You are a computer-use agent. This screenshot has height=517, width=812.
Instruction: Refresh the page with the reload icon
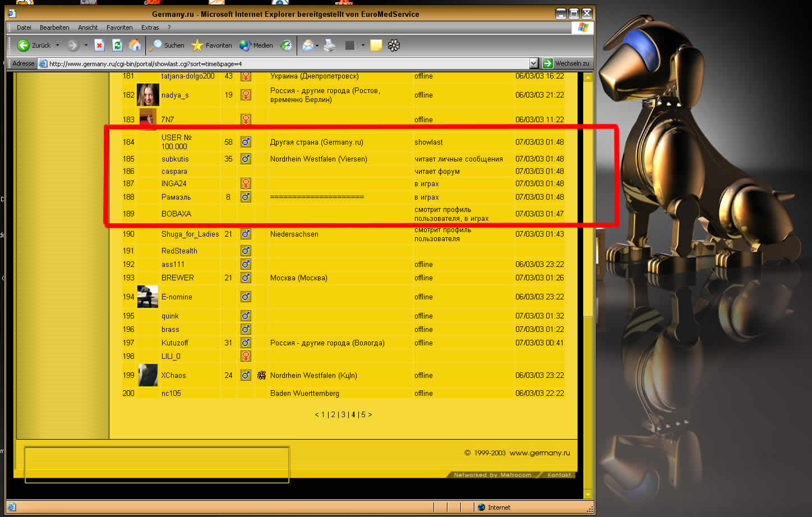click(117, 45)
